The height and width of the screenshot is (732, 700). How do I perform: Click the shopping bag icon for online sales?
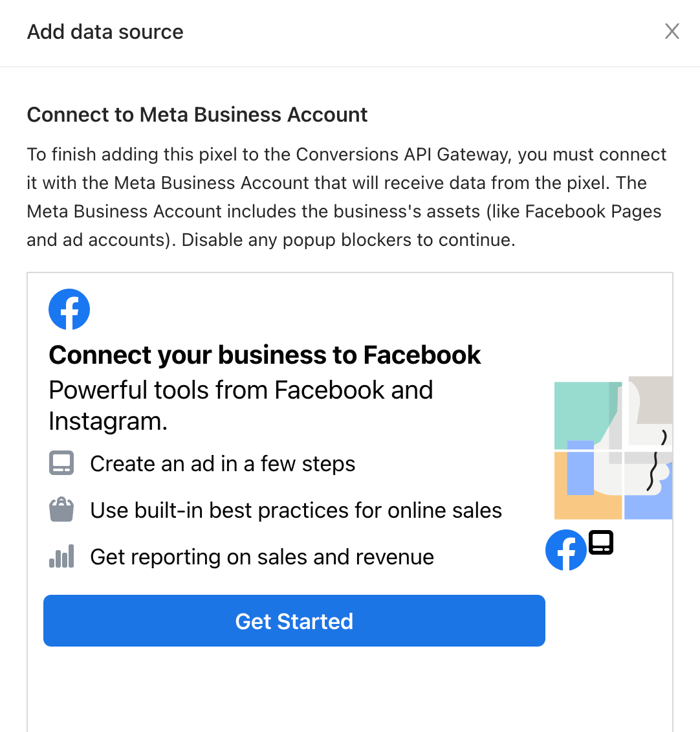tap(61, 509)
